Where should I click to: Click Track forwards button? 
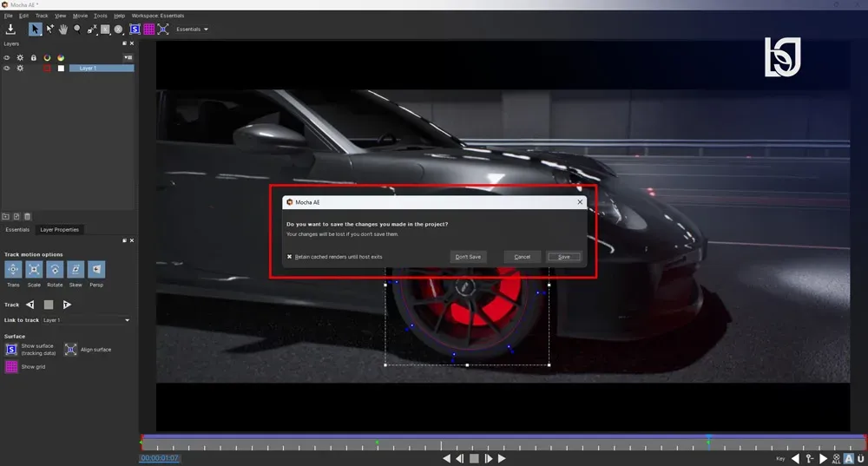[67, 305]
